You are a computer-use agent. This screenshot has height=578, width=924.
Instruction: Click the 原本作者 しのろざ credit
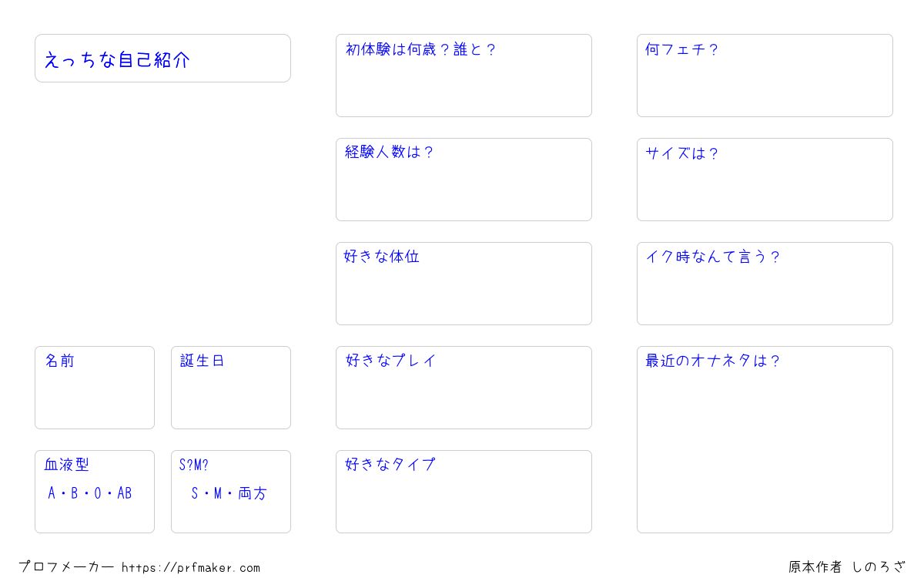coord(847,567)
